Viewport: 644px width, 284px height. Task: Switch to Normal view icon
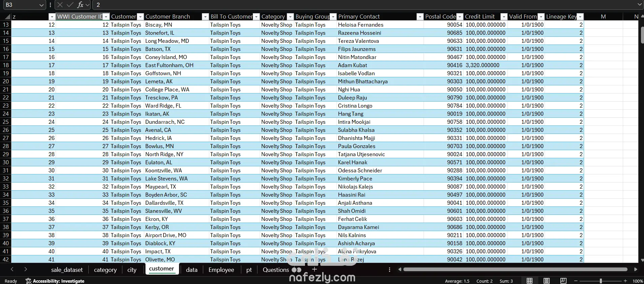(x=530, y=281)
